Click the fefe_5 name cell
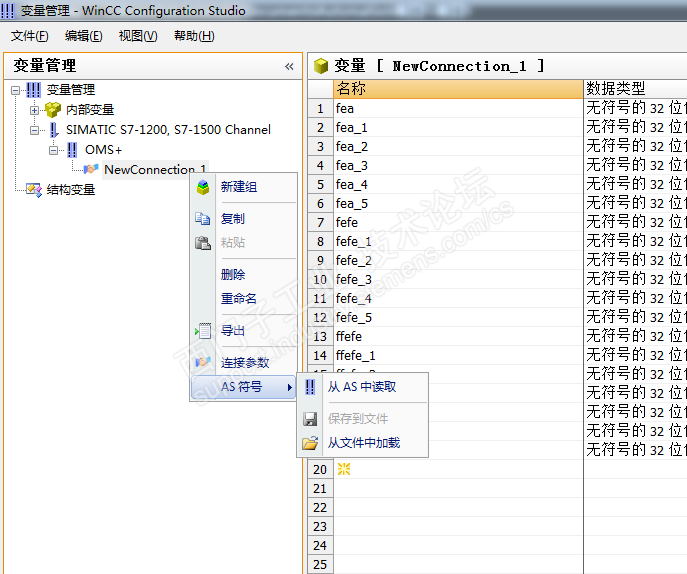The height and width of the screenshot is (574, 687). 458,318
